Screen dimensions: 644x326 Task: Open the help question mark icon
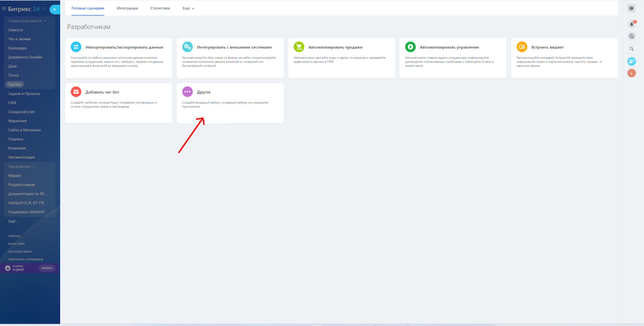pos(632,8)
